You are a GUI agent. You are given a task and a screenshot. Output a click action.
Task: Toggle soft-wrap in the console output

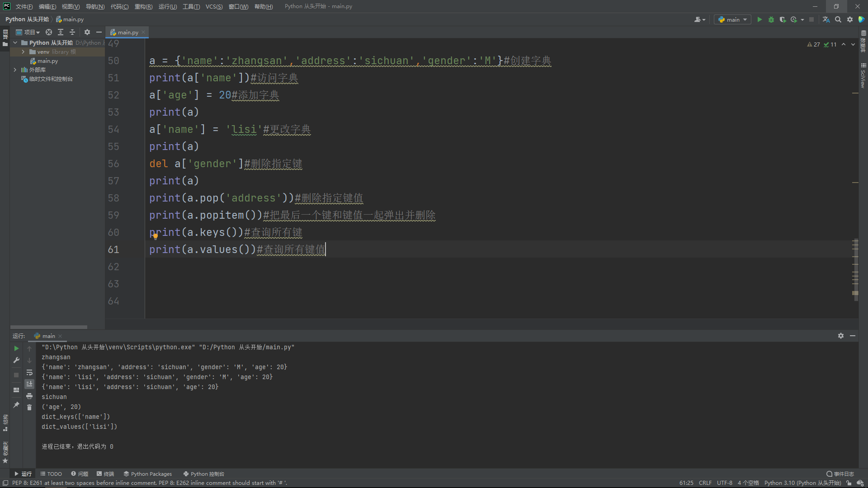click(x=29, y=372)
